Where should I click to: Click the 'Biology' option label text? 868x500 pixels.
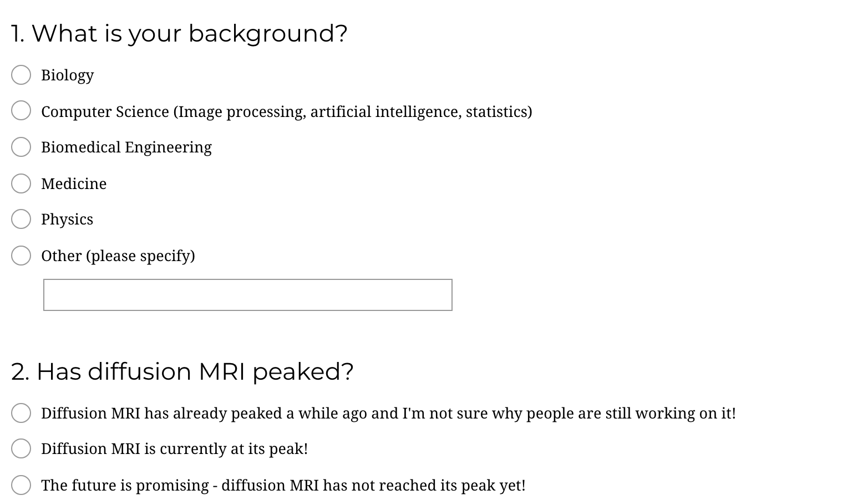67,75
